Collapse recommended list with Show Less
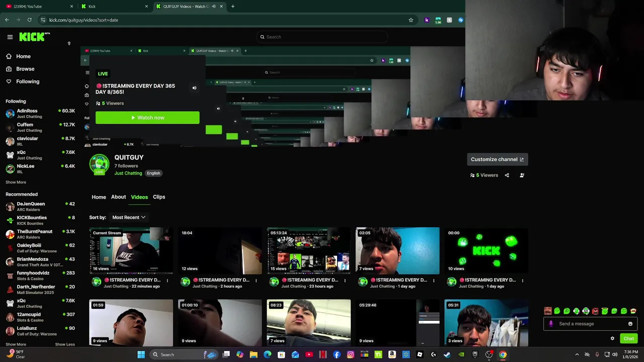This screenshot has height=362, width=644. (64, 344)
